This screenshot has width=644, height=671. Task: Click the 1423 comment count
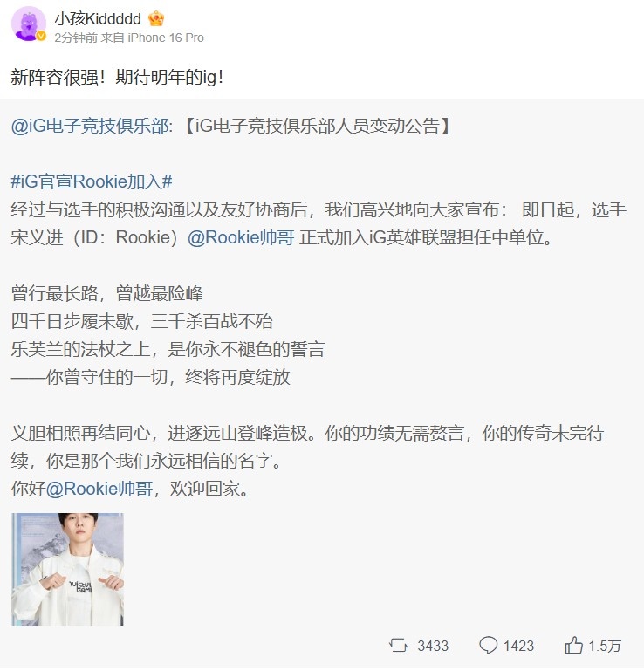[x=518, y=646]
